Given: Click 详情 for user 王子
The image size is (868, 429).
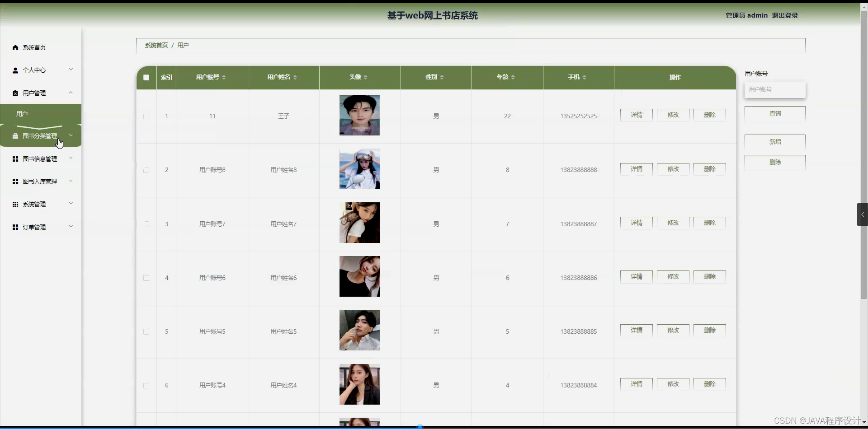Looking at the screenshot, I should [x=637, y=115].
